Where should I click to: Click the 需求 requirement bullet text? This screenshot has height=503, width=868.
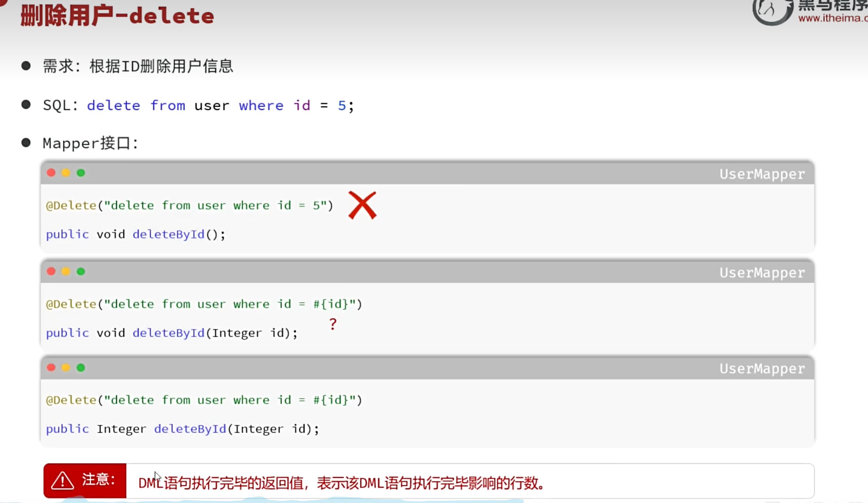click(x=138, y=66)
